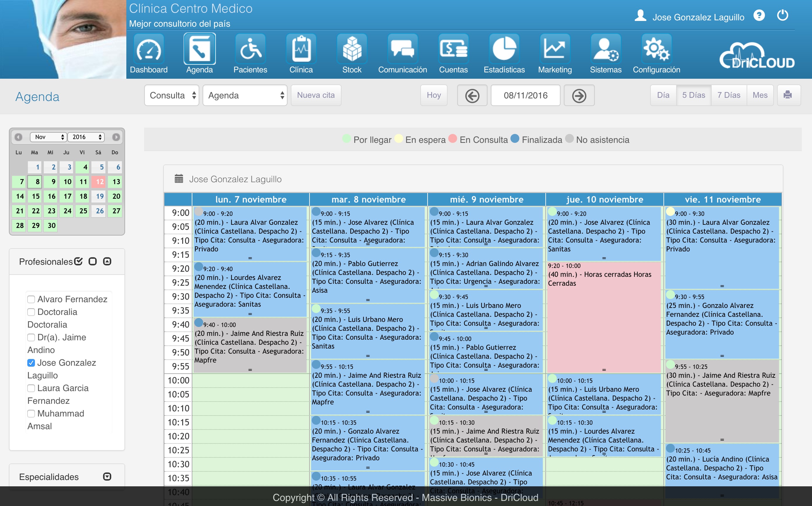
Task: Switch to 7 Días view
Action: point(729,95)
